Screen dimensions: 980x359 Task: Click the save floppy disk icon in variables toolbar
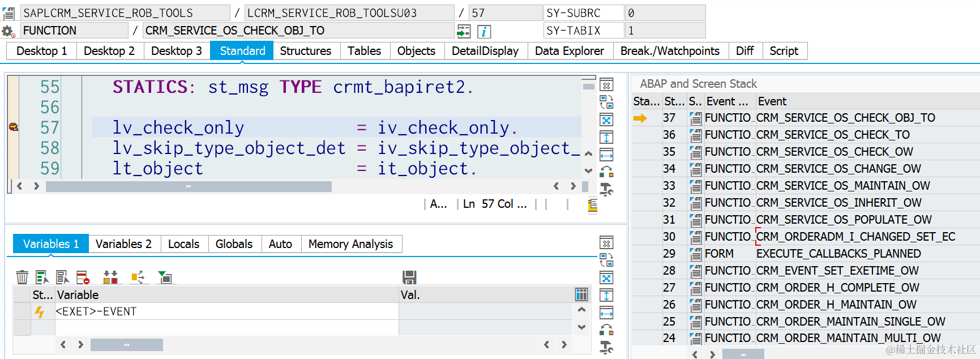coord(409,277)
